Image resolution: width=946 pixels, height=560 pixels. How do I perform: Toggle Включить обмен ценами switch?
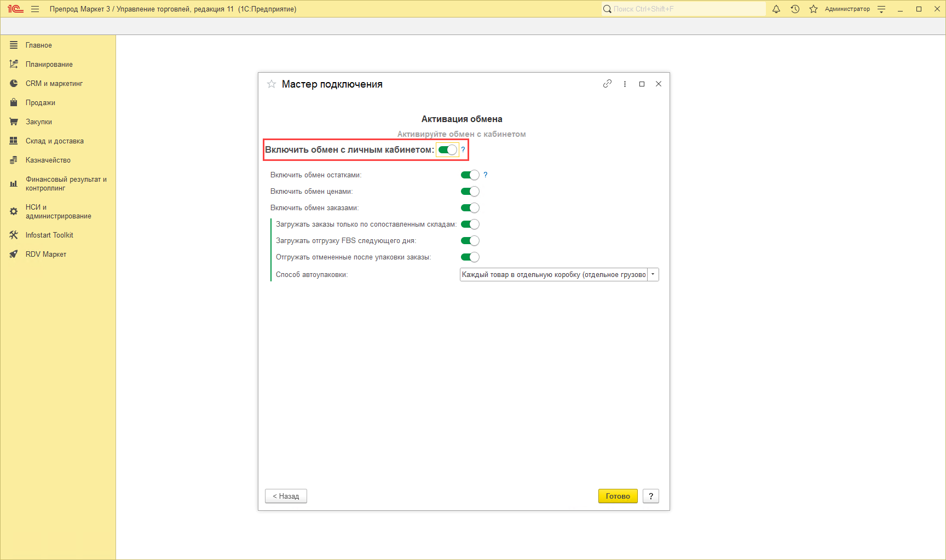tap(470, 192)
